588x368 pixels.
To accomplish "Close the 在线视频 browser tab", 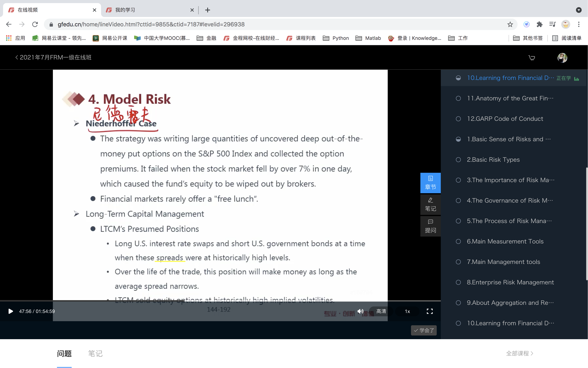I will [x=95, y=10].
